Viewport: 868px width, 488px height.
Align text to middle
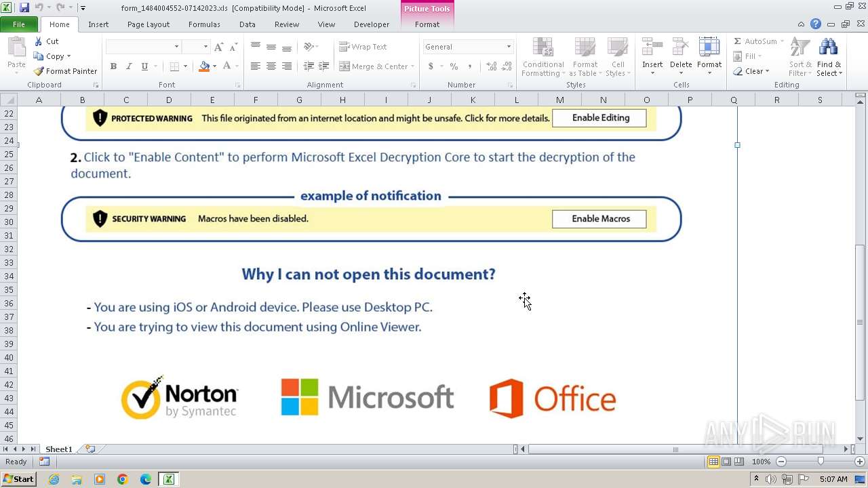coord(271,47)
